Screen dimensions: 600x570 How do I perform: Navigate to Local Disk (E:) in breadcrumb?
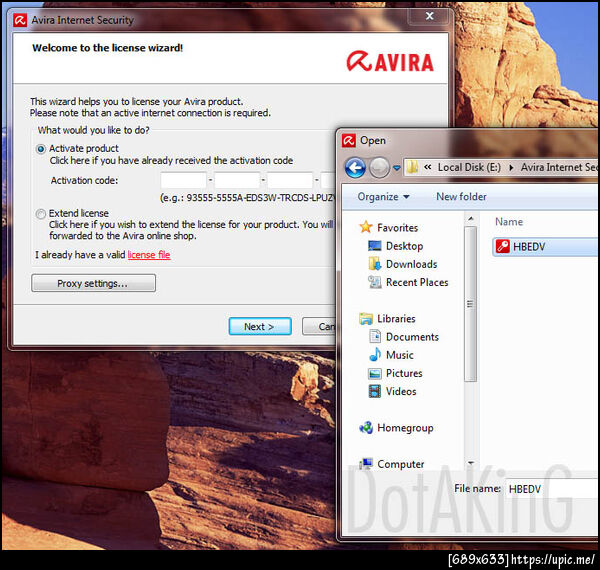tap(469, 168)
